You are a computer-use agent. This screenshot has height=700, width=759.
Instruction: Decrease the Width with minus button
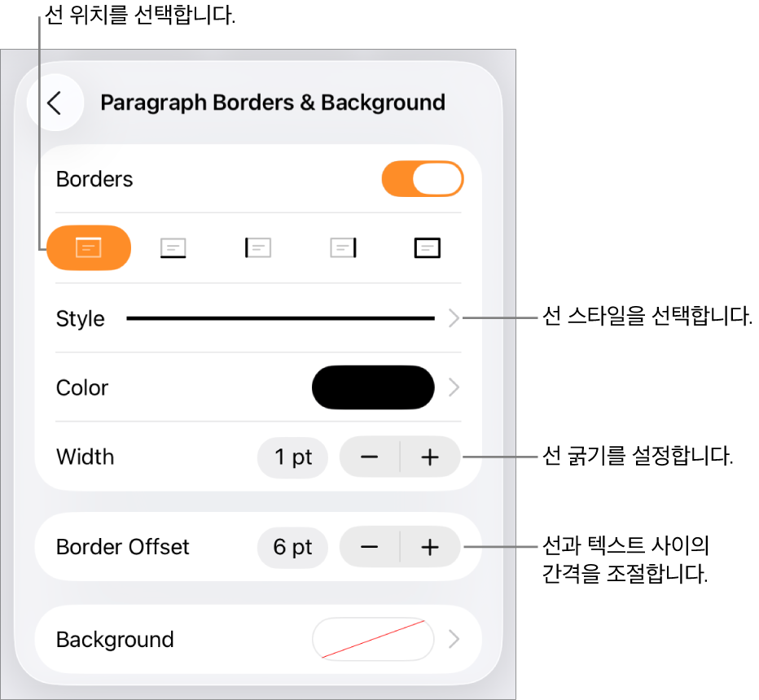pyautogui.click(x=370, y=457)
